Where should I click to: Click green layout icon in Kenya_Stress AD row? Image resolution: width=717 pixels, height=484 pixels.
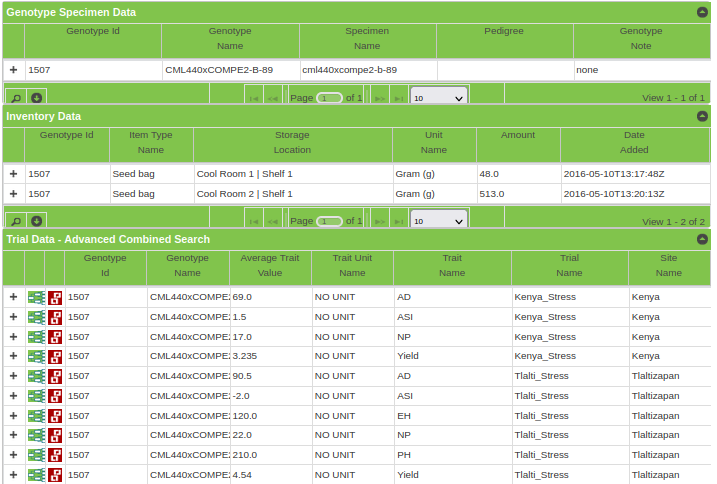click(36, 297)
